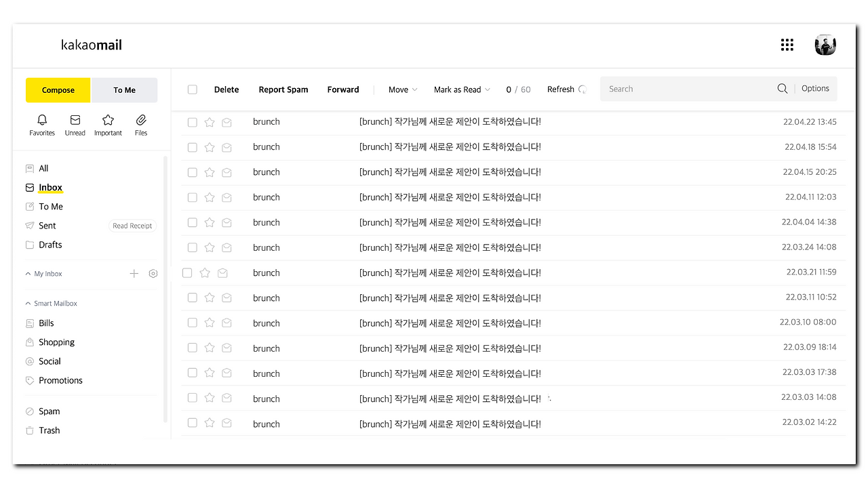868x488 pixels.
Task: Open the Spam folder
Action: coord(49,411)
